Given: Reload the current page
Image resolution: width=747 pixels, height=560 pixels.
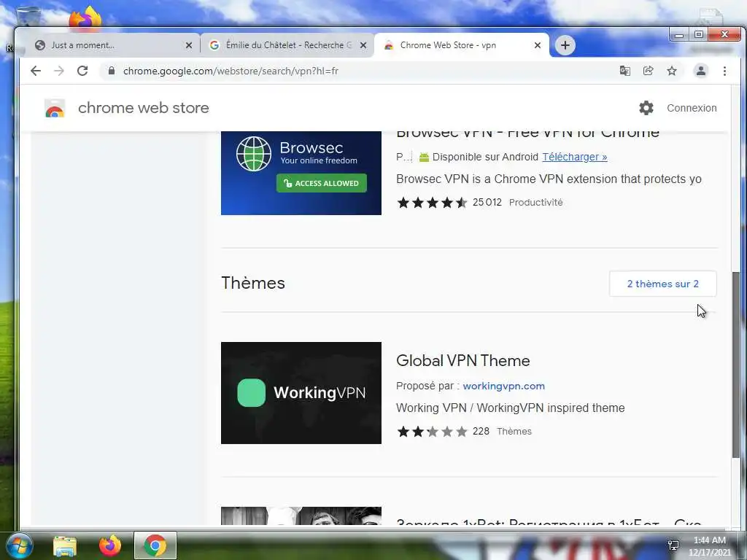Looking at the screenshot, I should pyautogui.click(x=82, y=71).
